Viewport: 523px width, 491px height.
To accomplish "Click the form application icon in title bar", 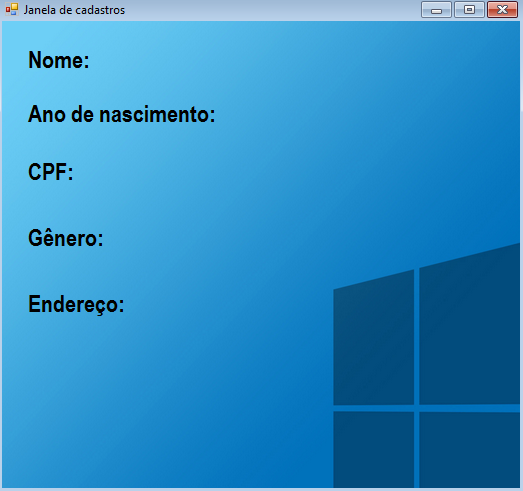I will pyautogui.click(x=11, y=9).
